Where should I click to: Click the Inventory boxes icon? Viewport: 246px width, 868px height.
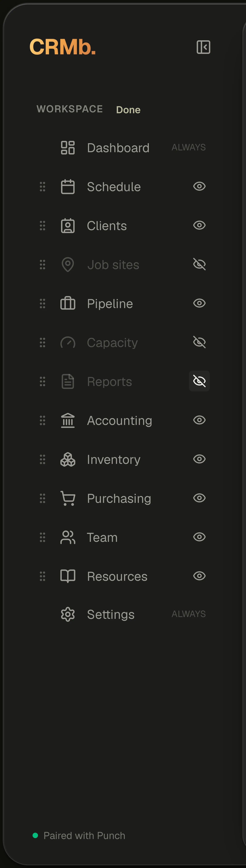click(x=68, y=459)
